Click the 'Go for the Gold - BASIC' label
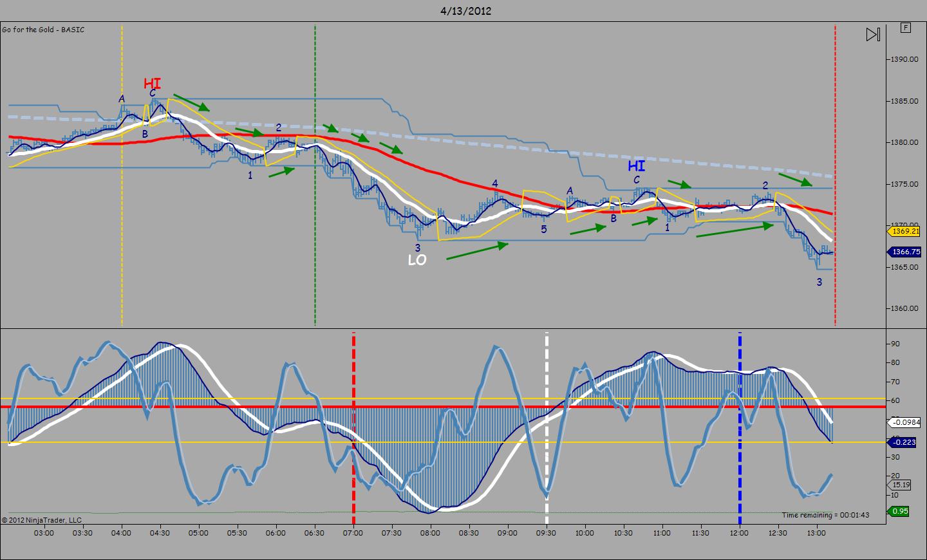Viewport: 927px width, 560px height. coord(43,30)
